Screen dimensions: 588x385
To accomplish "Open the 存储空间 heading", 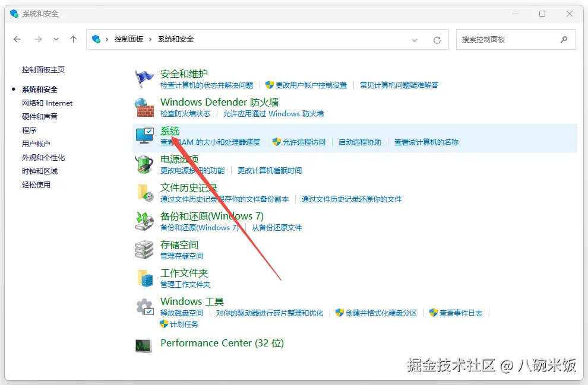I will coord(179,244).
